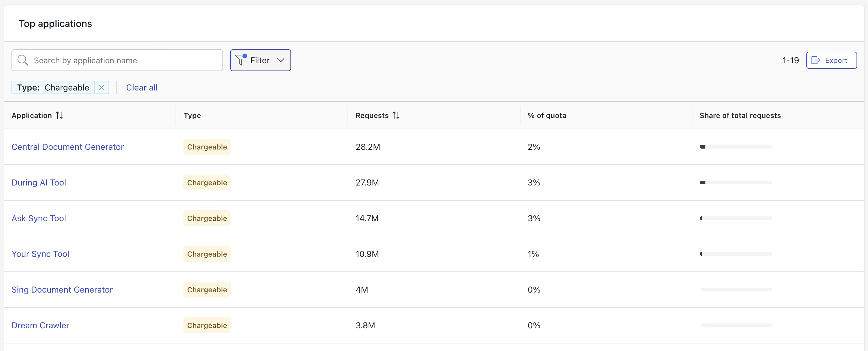
Task: Open During AI Tool application
Action: [39, 182]
